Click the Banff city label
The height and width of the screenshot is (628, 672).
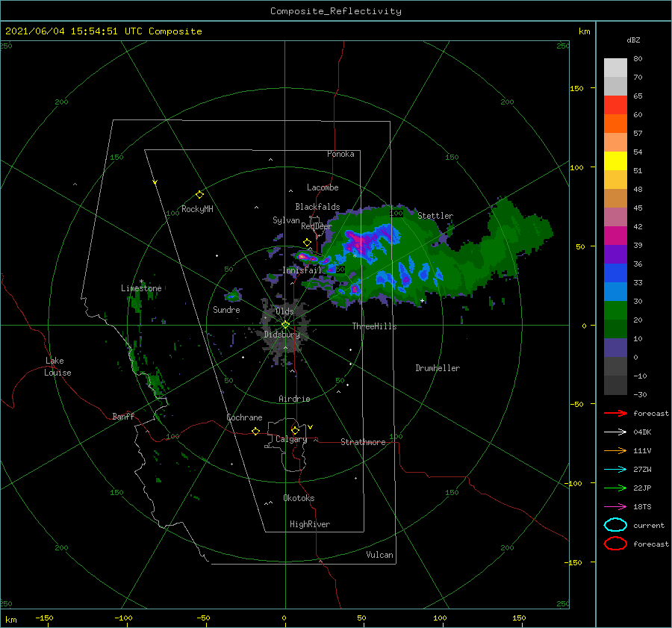[x=123, y=417]
